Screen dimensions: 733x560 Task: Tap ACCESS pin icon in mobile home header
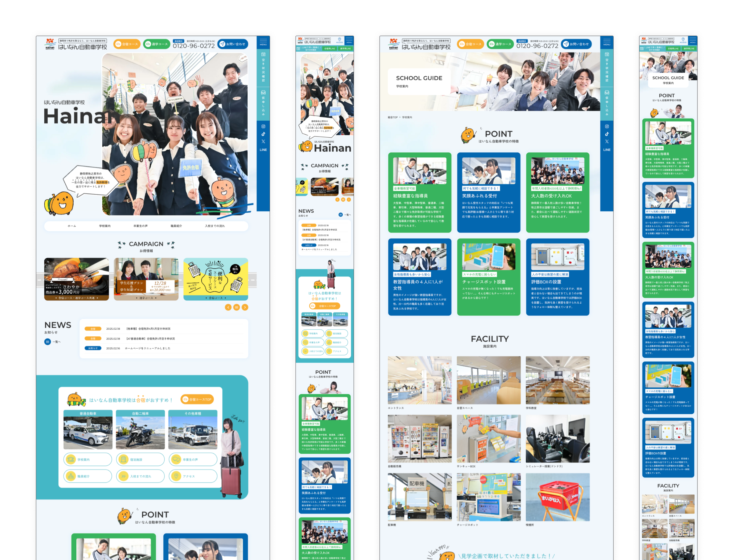340,40
